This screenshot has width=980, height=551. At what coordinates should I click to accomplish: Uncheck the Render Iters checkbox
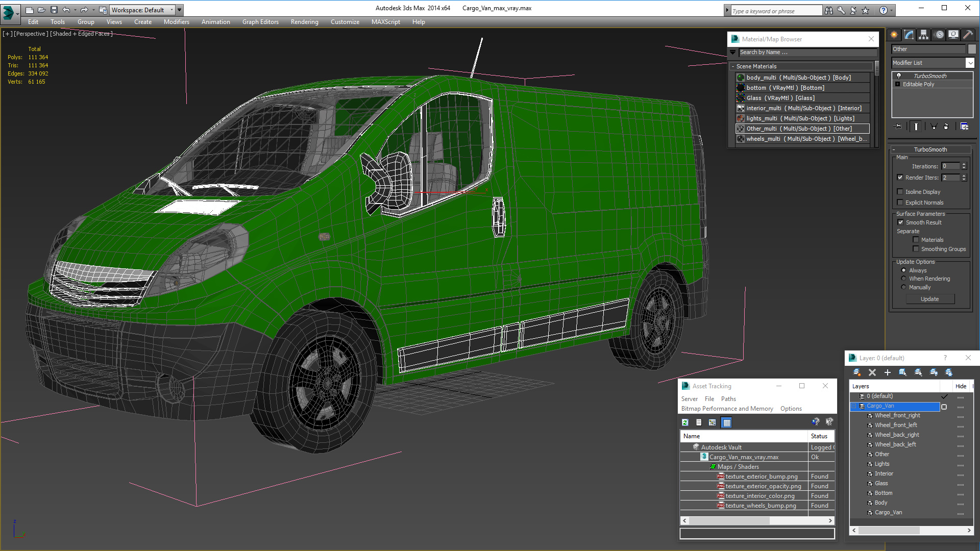click(x=900, y=178)
